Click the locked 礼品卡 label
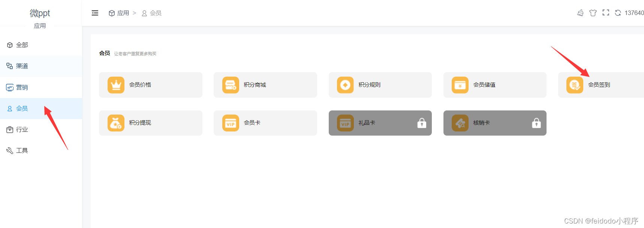The width and height of the screenshot is (644, 228). coord(367,123)
